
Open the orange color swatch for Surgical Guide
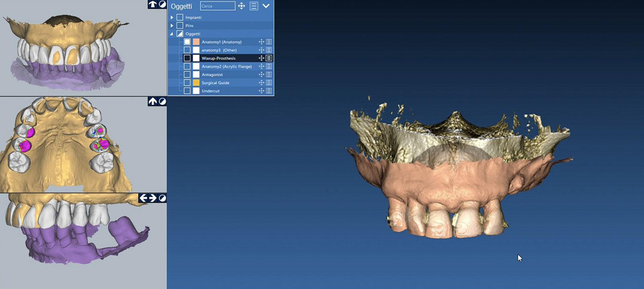pyautogui.click(x=196, y=83)
